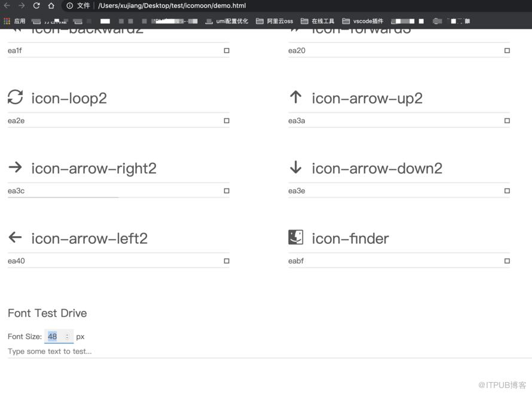Image resolution: width=532 pixels, height=394 pixels.
Task: Open the 应用 apps shortcut
Action: 14,21
